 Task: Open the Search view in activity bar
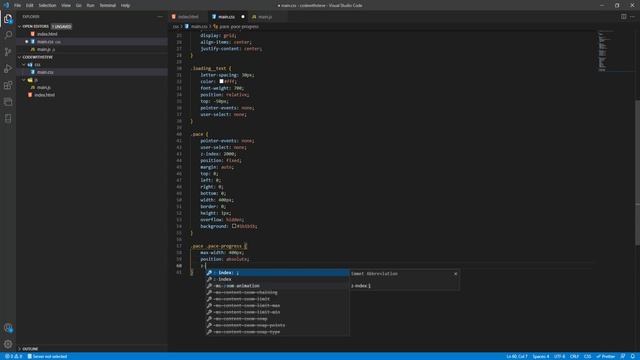click(x=8, y=35)
